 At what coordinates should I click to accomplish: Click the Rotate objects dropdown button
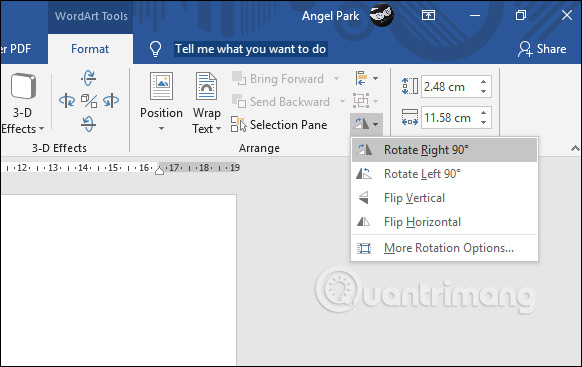366,124
